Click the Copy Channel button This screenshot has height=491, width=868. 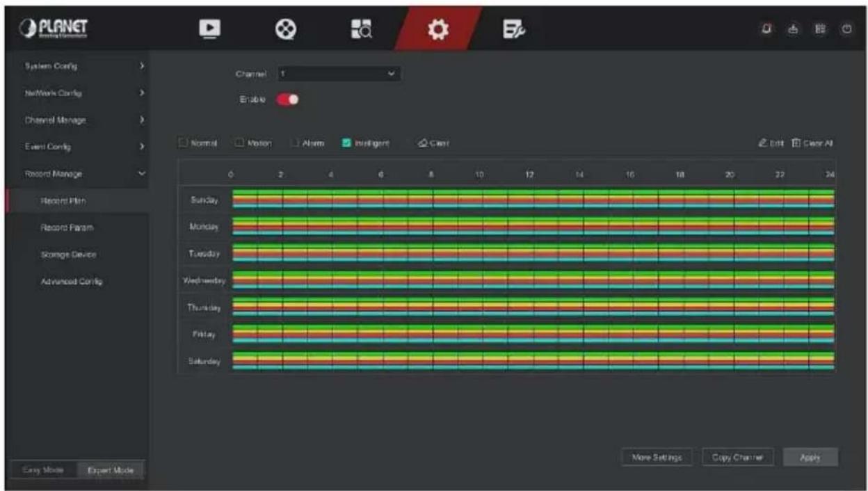click(x=737, y=458)
